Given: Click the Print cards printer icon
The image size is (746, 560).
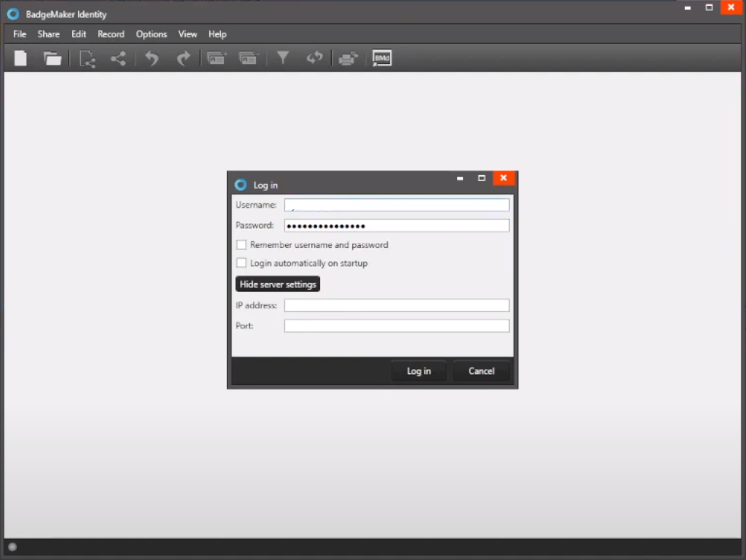Looking at the screenshot, I should (348, 58).
